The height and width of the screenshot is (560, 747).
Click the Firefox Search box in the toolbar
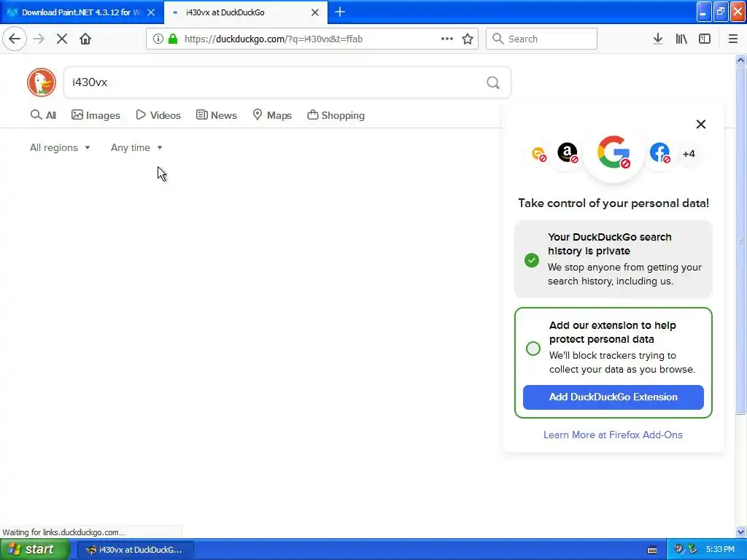(x=541, y=39)
